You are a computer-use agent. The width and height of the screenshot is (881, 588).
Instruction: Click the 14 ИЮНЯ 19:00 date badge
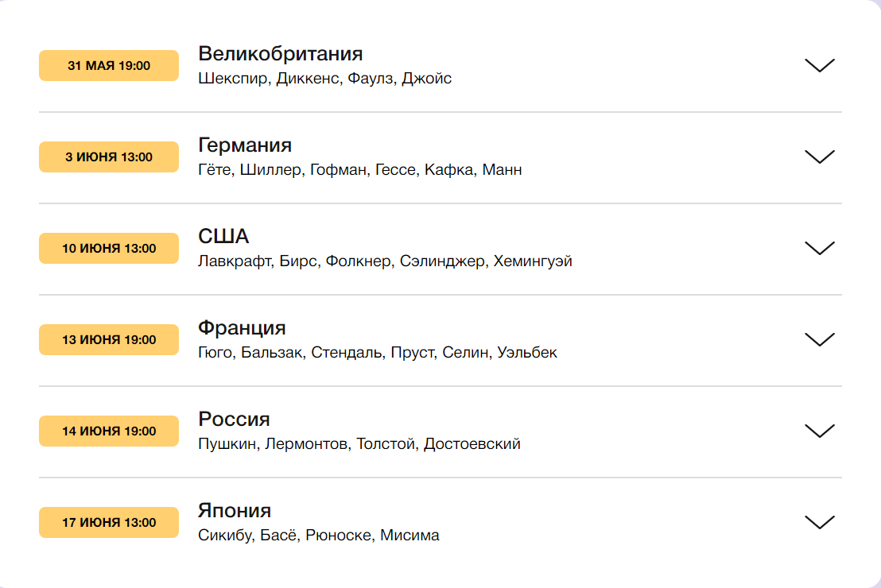pos(109,431)
